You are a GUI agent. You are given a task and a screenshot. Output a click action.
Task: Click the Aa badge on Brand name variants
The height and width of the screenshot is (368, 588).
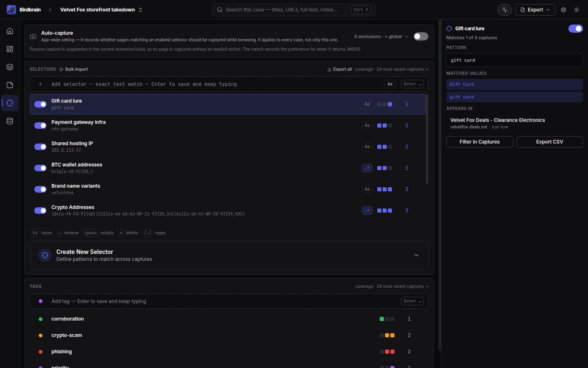367,189
